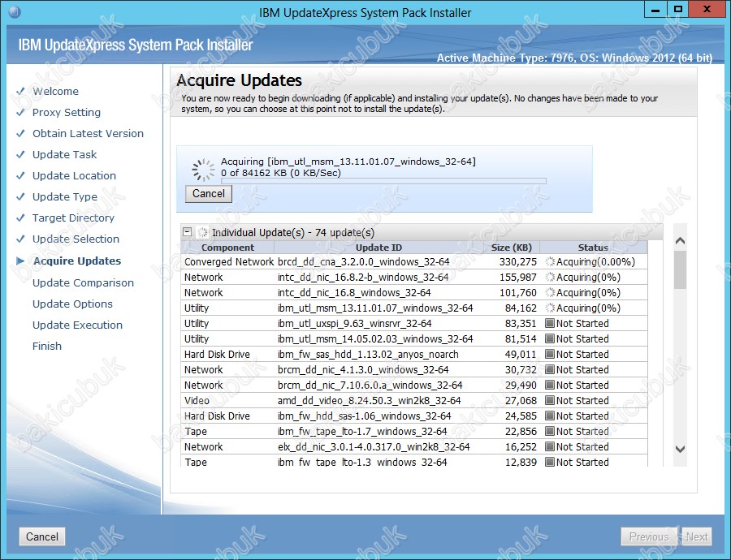Click size value 16,252

(x=521, y=447)
